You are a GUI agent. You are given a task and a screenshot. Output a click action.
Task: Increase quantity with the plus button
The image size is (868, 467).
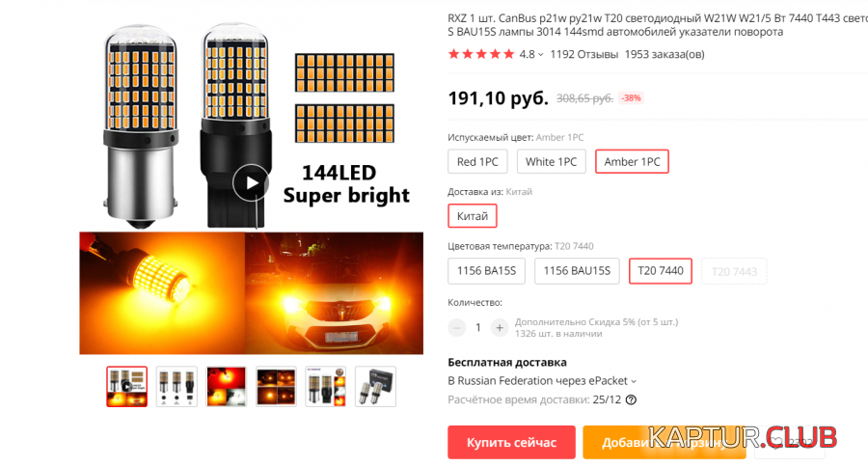click(500, 328)
